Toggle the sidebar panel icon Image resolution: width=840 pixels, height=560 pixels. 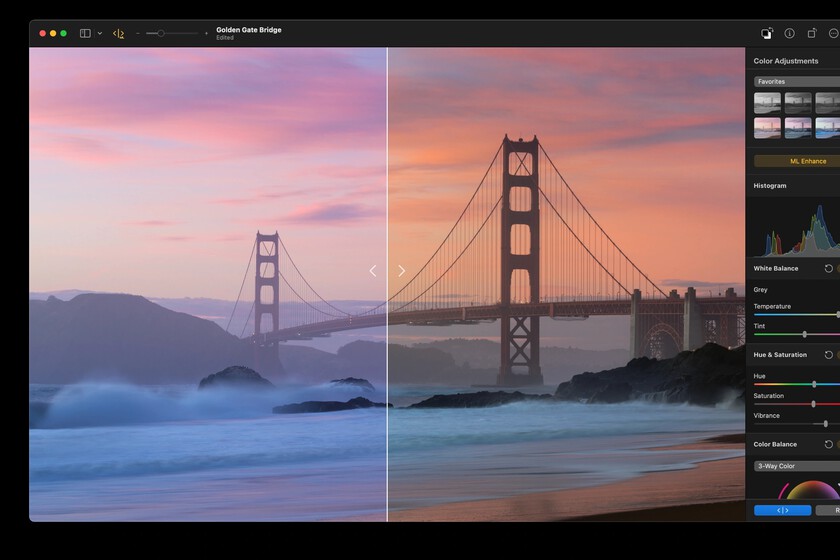tap(85, 33)
